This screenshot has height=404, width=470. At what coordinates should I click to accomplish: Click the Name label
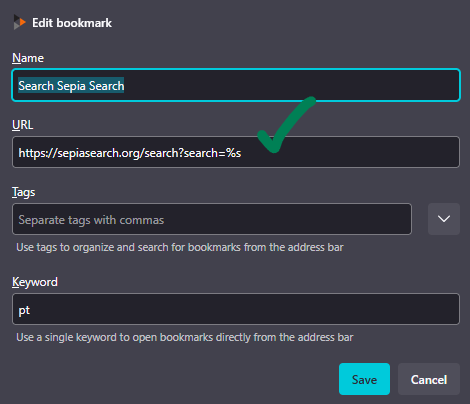(28, 58)
